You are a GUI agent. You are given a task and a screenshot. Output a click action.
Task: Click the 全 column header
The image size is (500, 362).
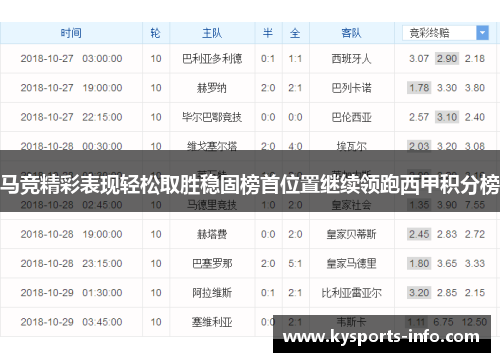click(295, 33)
